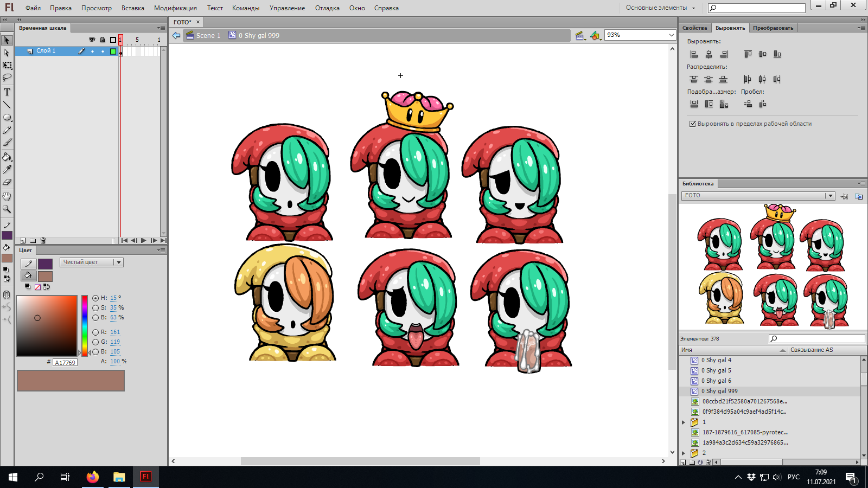Open the Color panel options menu
Viewport: 868px width, 488px height.
tap(161, 250)
